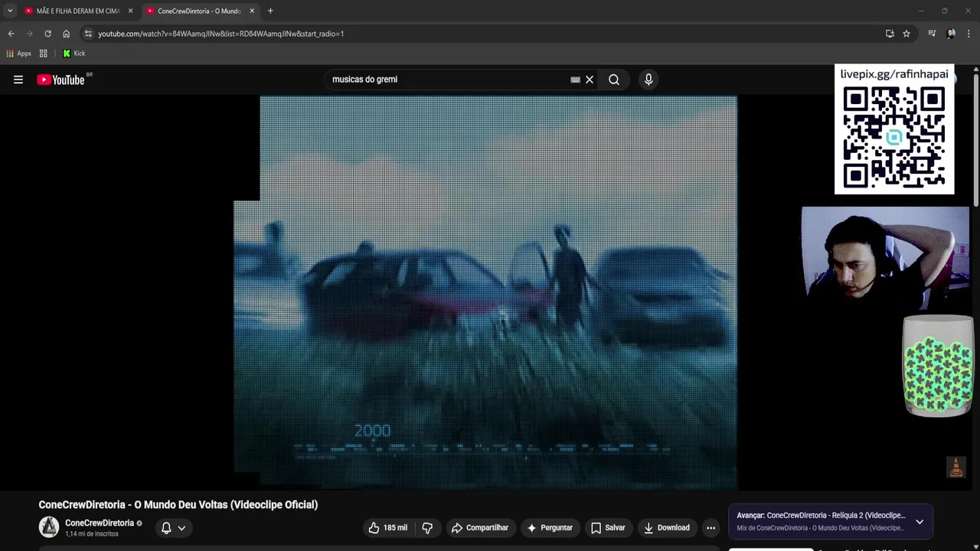
Task: Go to YouTube home via the logo
Action: 60,80
